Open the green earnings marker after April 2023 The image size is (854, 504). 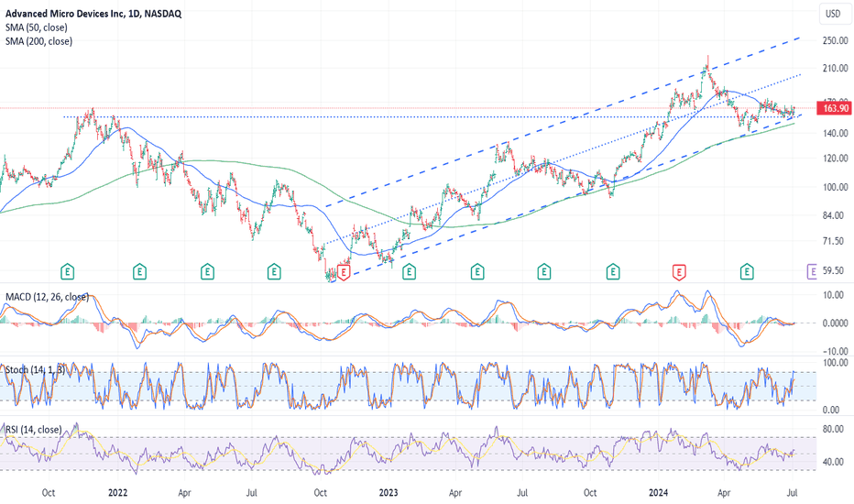pos(477,271)
